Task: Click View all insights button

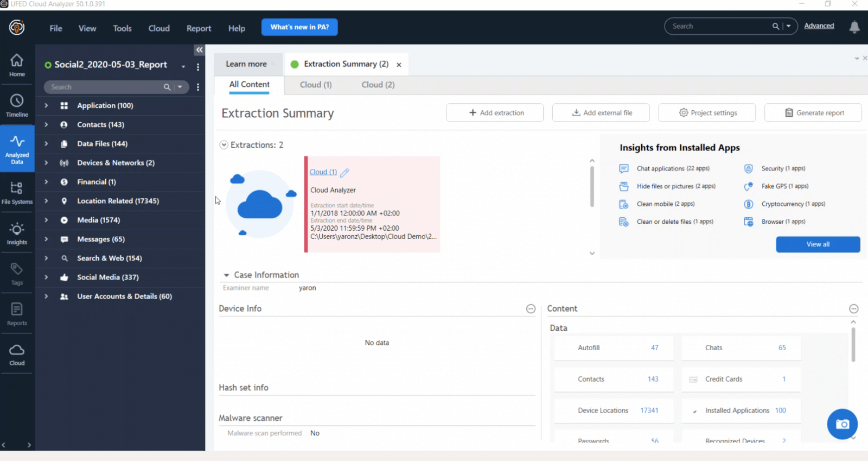Action: [x=818, y=244]
